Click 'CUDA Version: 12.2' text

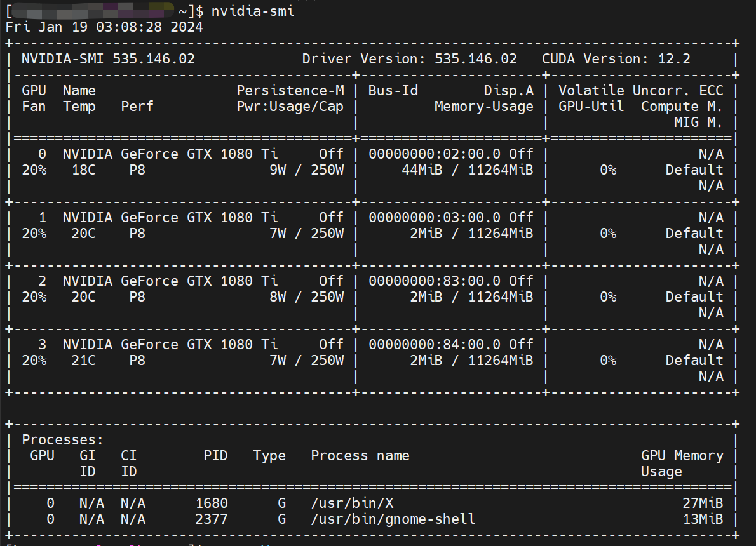(616, 59)
